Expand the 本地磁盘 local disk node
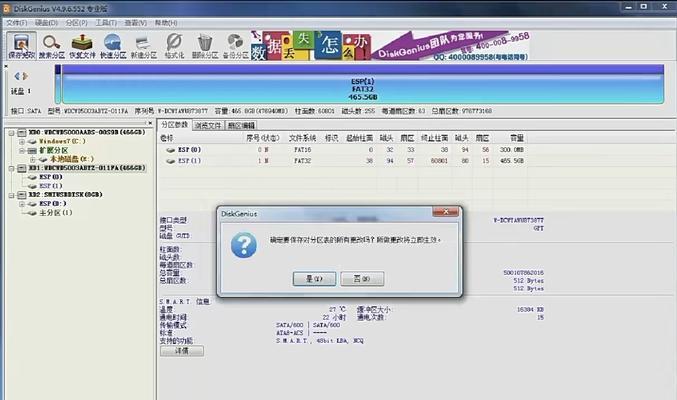 click(x=32, y=159)
